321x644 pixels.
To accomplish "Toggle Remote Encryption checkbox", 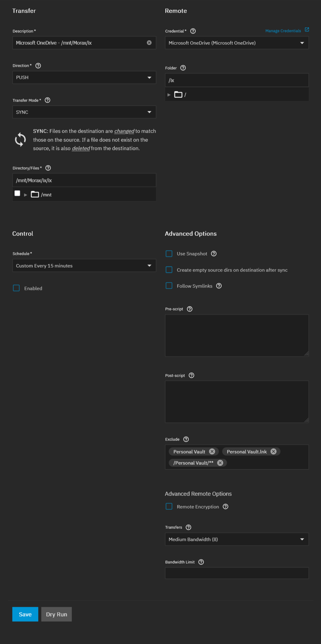I will [169, 506].
